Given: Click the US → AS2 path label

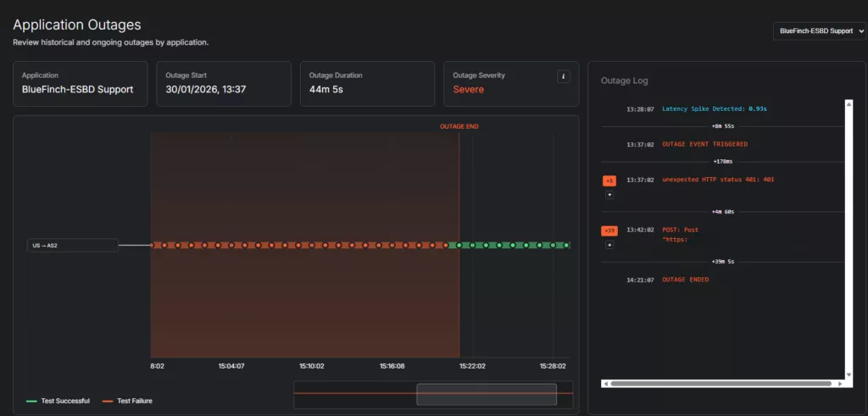Looking at the screenshot, I should click(73, 245).
